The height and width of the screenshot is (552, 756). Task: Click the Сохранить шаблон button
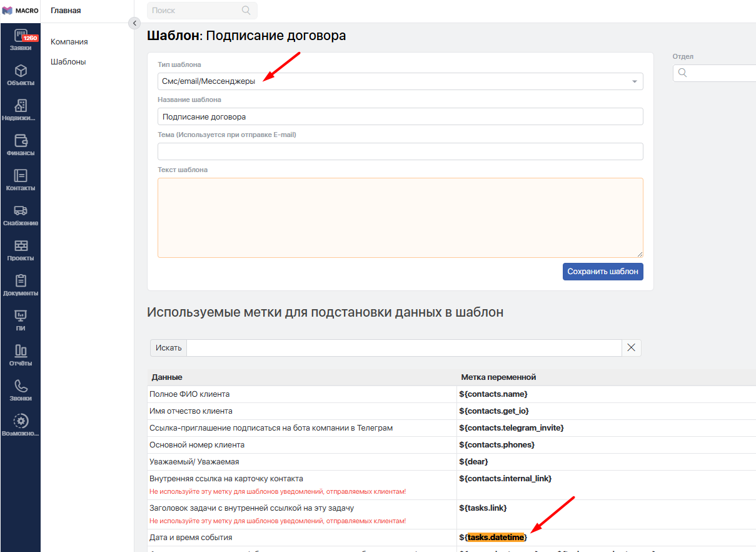click(602, 272)
